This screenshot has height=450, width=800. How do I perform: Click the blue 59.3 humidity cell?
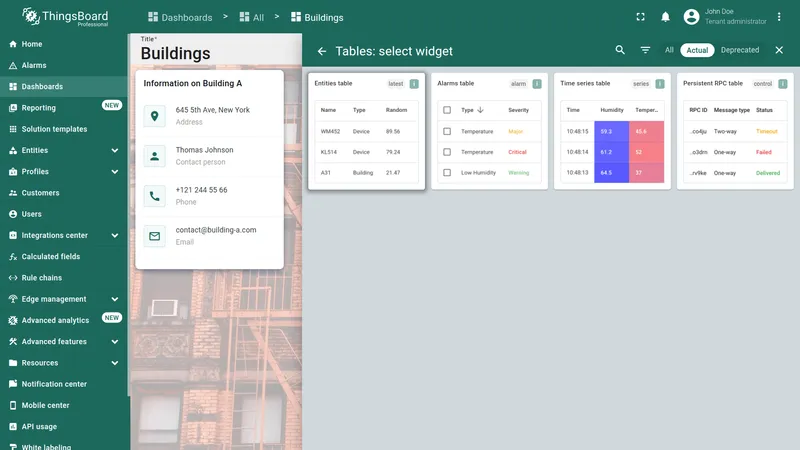coord(612,132)
